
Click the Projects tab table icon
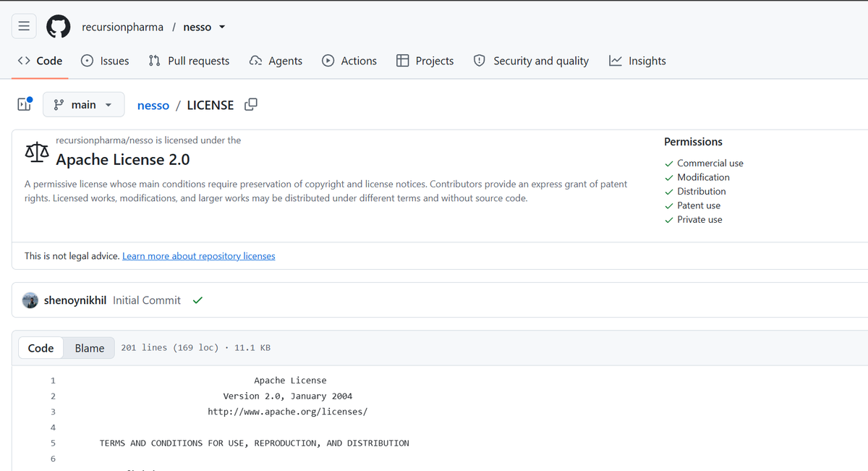[403, 61]
